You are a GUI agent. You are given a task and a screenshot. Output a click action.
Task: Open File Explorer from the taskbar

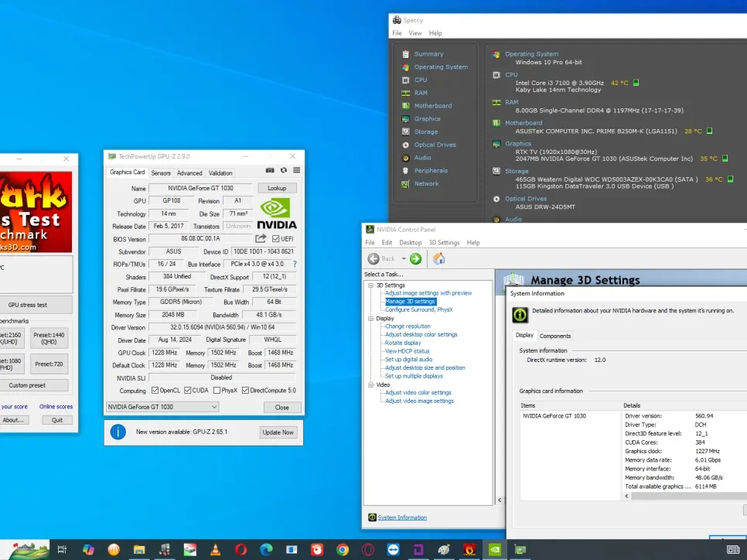(139, 549)
